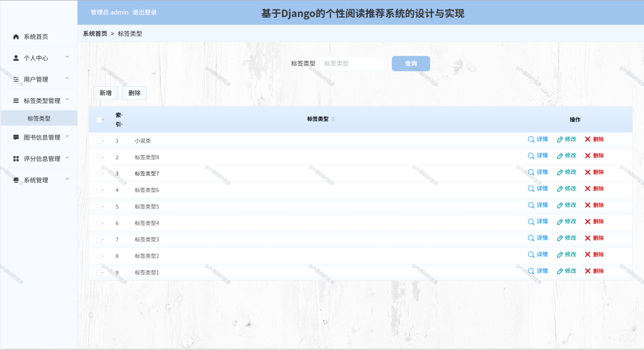
Task: Click the pencil edit icon for 标签类型8
Action: [x=560, y=156]
